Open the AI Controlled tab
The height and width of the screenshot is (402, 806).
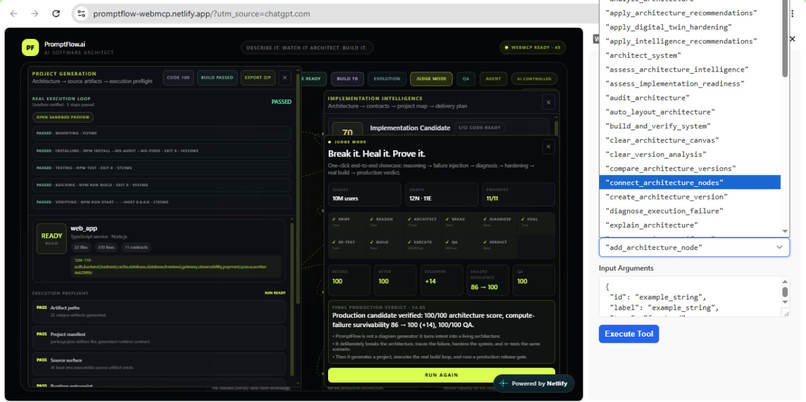[534, 79]
